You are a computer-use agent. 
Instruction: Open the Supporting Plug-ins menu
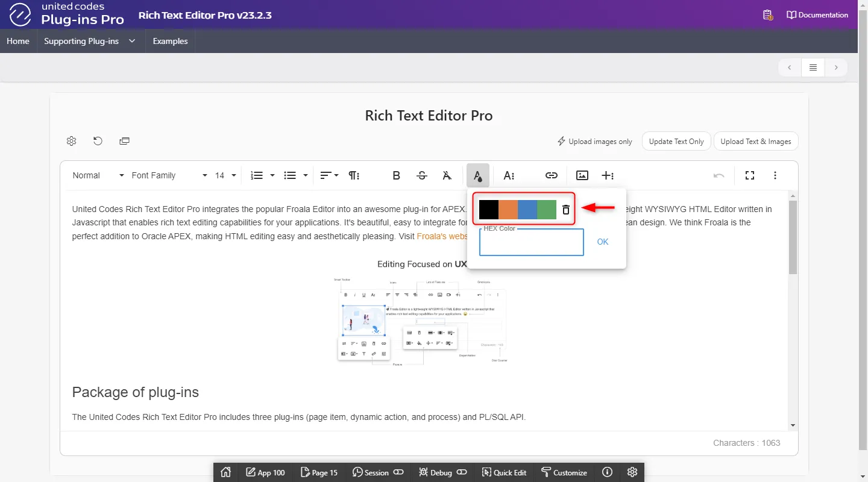tap(90, 41)
